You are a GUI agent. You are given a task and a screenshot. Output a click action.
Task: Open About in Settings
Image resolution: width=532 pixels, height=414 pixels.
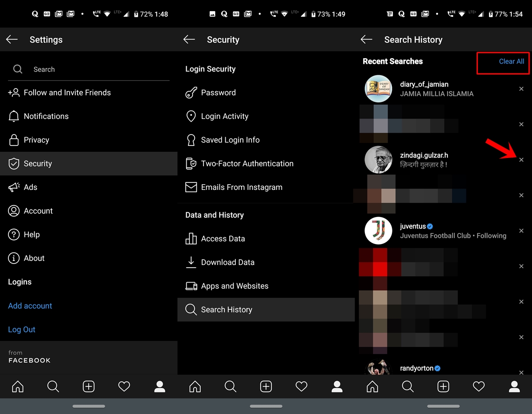[x=89, y=258]
